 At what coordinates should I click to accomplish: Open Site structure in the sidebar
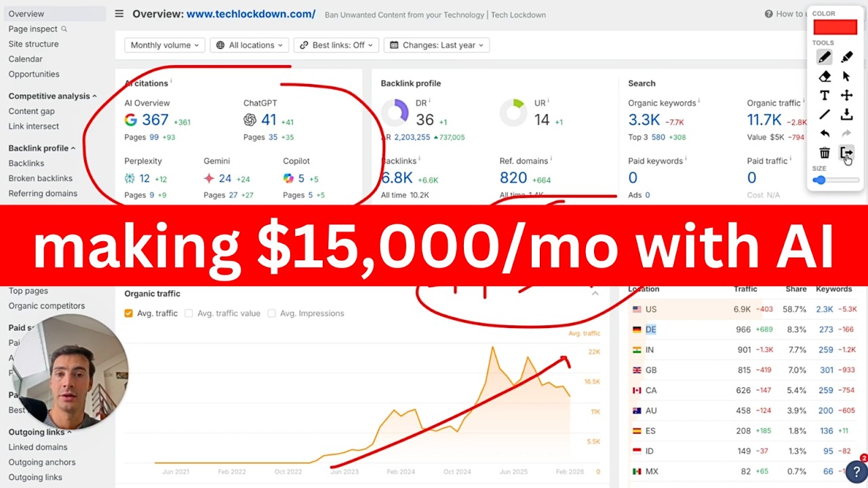coord(33,44)
